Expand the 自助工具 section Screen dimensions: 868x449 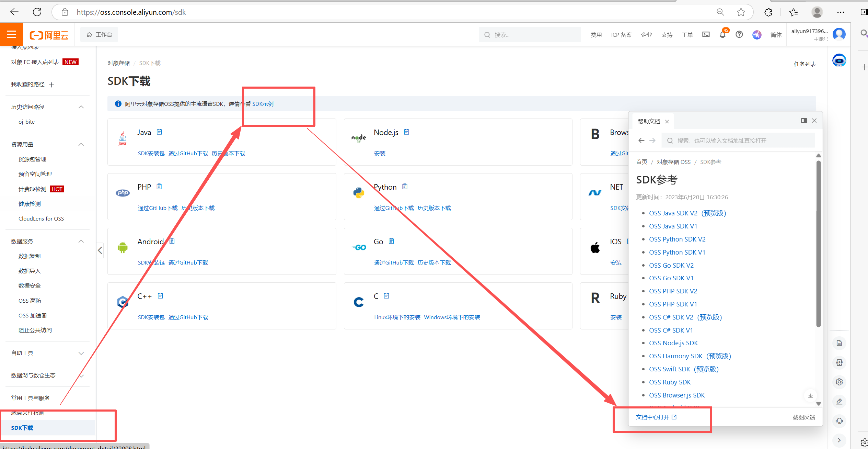click(x=81, y=353)
